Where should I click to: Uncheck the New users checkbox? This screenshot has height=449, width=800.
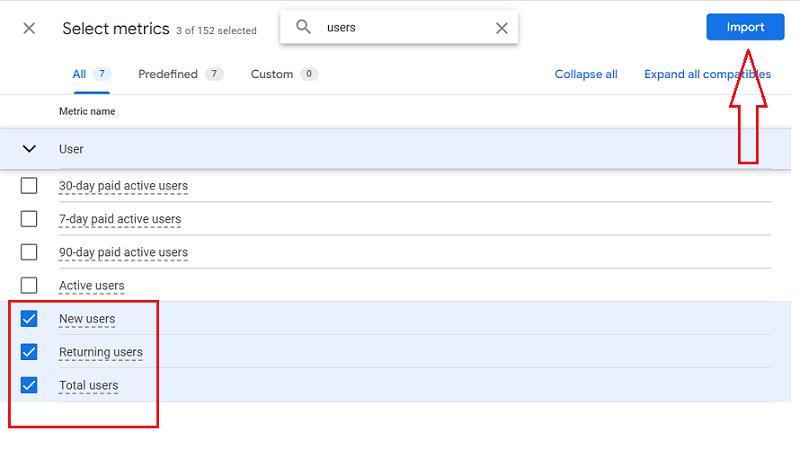click(29, 319)
